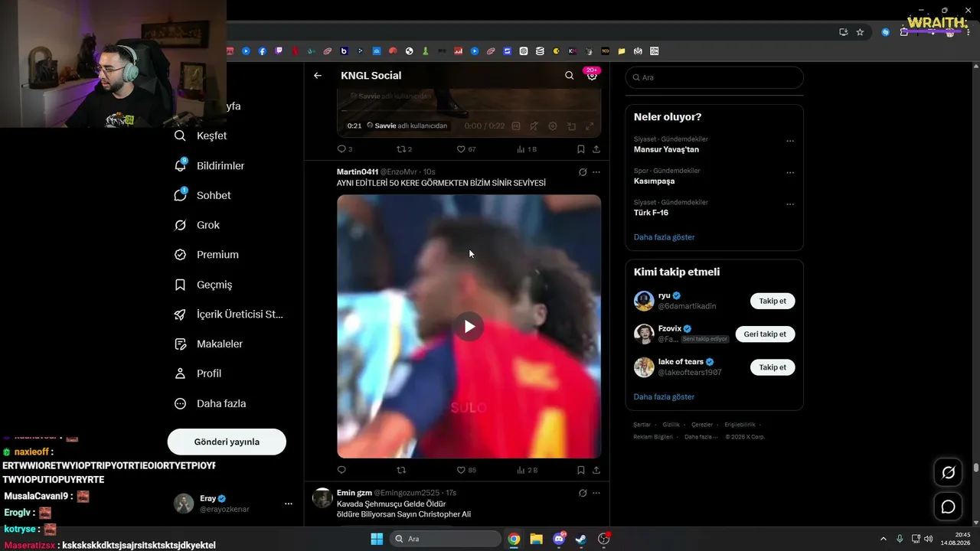Click the Windows taskbar search box
Screen dimensions: 980x551
[445, 539]
